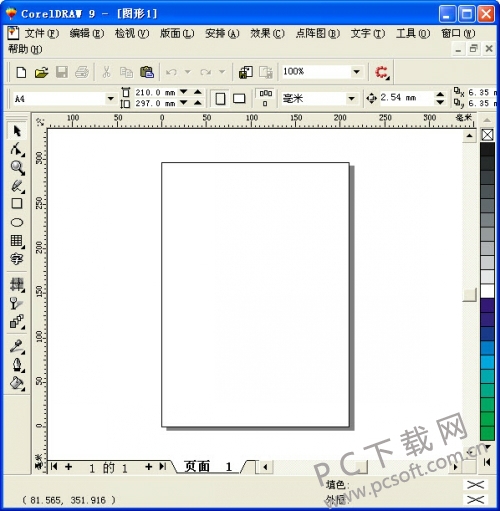Open the A4 paper size dropdown
500x511 pixels.
point(110,99)
